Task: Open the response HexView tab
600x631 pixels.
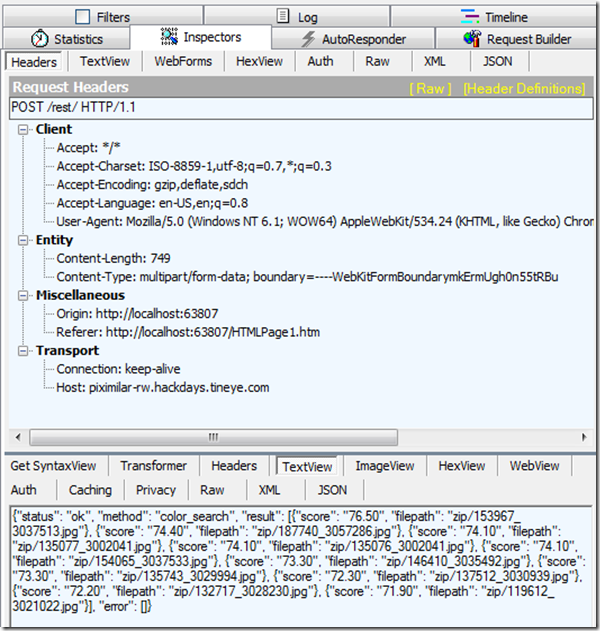Action: (x=462, y=466)
